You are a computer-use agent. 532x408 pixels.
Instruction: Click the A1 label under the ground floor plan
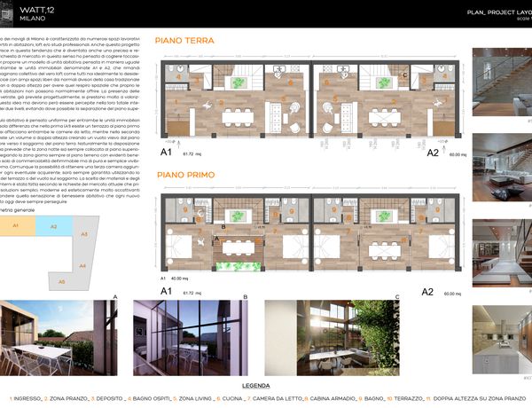click(166, 153)
